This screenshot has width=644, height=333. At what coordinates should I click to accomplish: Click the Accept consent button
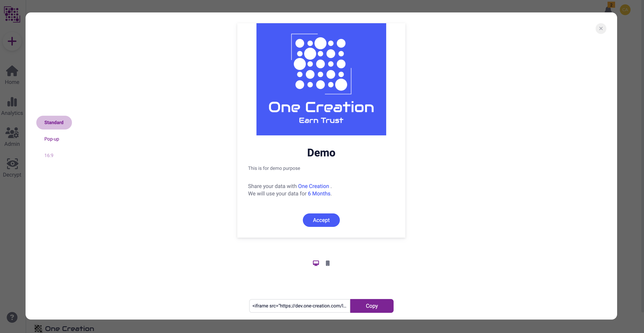321,220
